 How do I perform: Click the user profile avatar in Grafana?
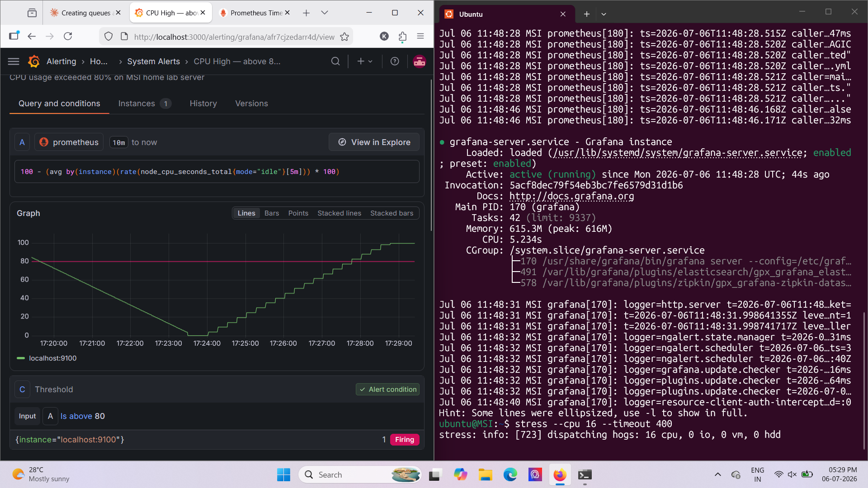click(419, 61)
